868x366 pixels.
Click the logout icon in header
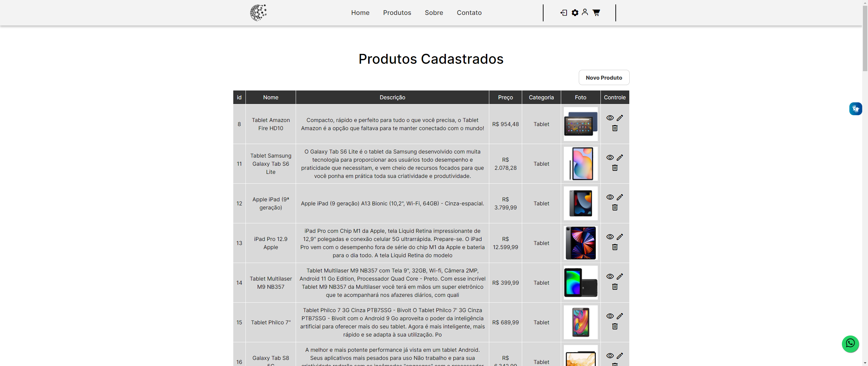pyautogui.click(x=564, y=13)
